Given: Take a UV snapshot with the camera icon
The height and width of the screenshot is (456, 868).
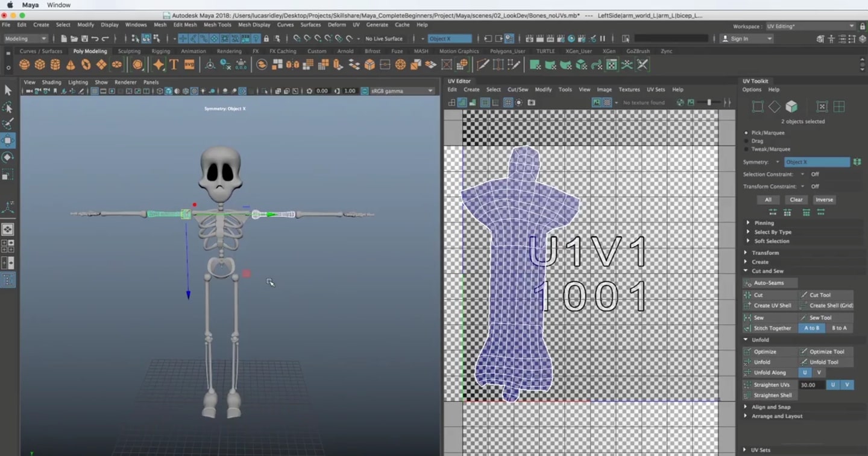Looking at the screenshot, I should [531, 103].
